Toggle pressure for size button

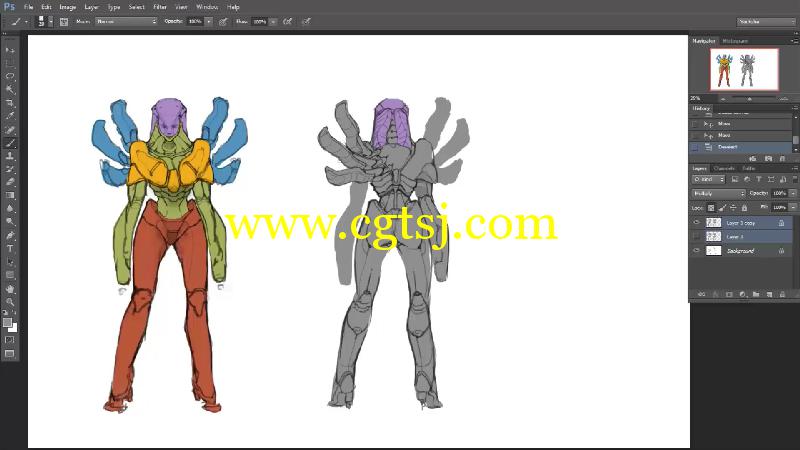pos(306,21)
